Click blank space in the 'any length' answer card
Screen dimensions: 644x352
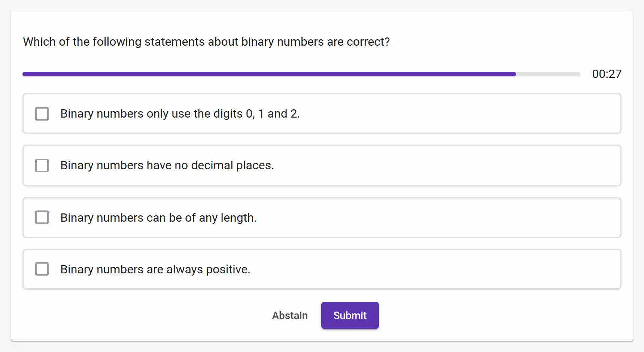449,218
